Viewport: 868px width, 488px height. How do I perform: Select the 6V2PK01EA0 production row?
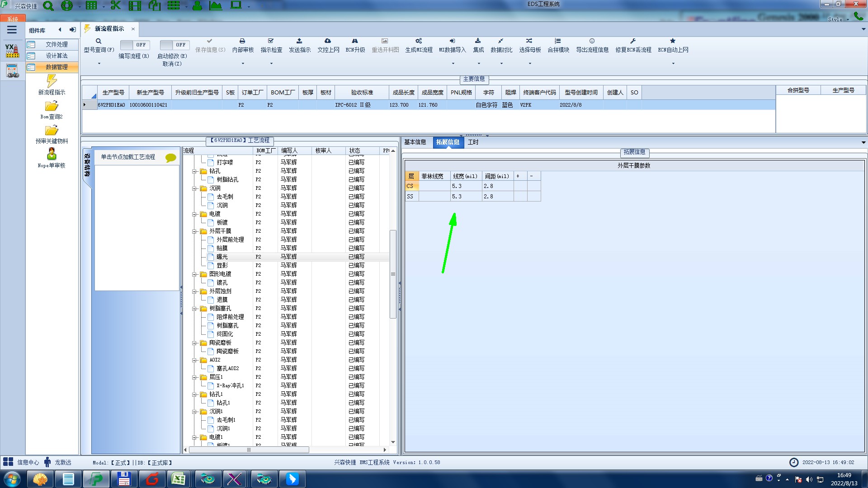coord(429,105)
